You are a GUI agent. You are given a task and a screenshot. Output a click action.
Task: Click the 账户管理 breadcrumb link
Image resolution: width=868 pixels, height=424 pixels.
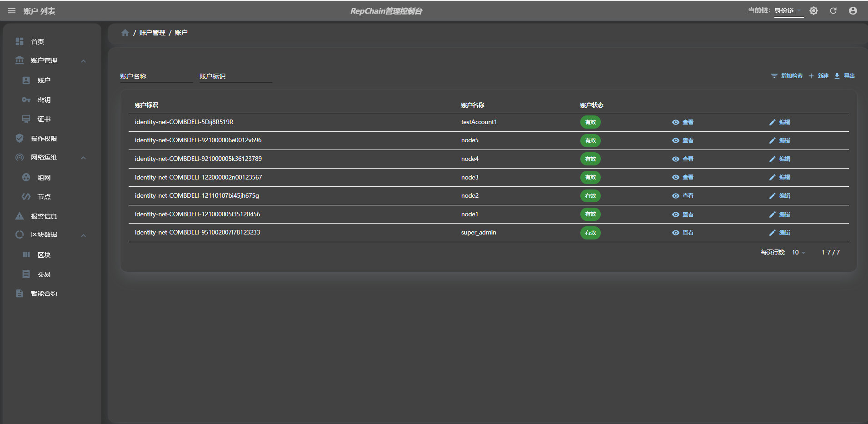(x=152, y=33)
